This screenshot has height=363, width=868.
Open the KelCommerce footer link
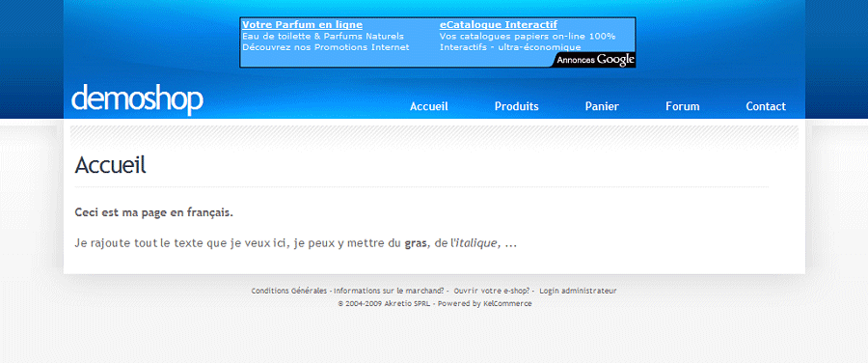pyautogui.click(x=507, y=304)
